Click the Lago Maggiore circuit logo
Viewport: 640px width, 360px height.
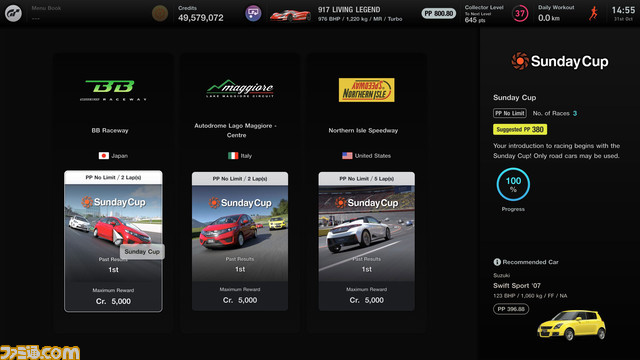coord(240,88)
